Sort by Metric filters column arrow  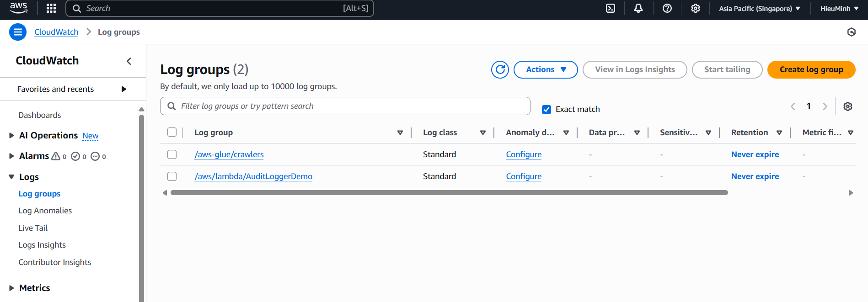point(851,132)
